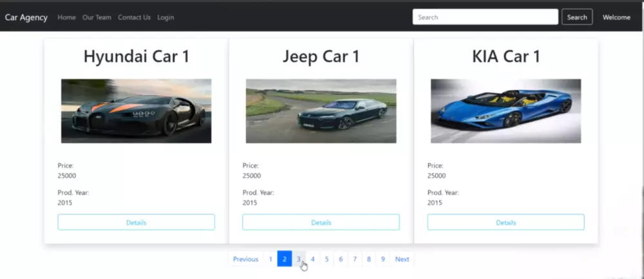The width and height of the screenshot is (644, 279).
Task: Open the Contact Us page
Action: click(135, 17)
